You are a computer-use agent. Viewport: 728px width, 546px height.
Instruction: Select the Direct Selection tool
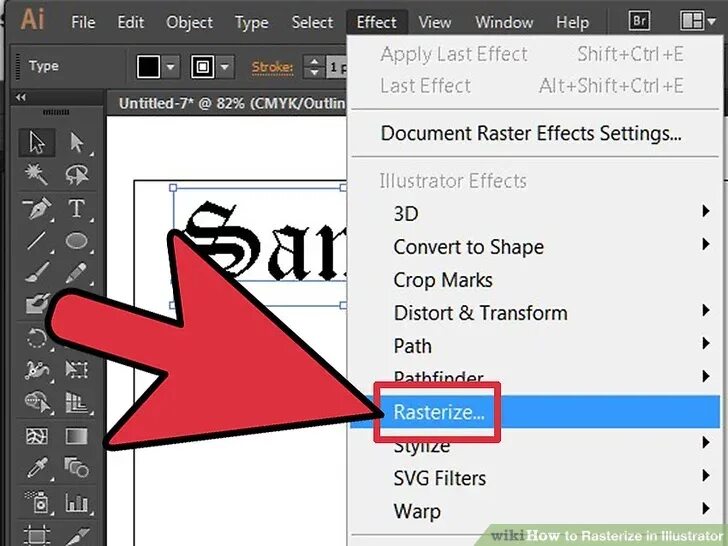tap(76, 142)
